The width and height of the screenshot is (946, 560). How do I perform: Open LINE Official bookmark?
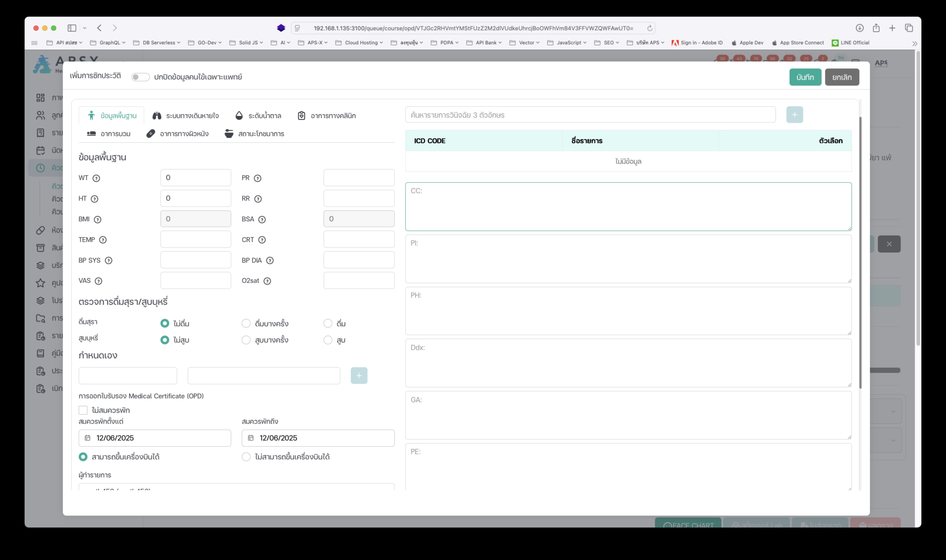(x=850, y=43)
